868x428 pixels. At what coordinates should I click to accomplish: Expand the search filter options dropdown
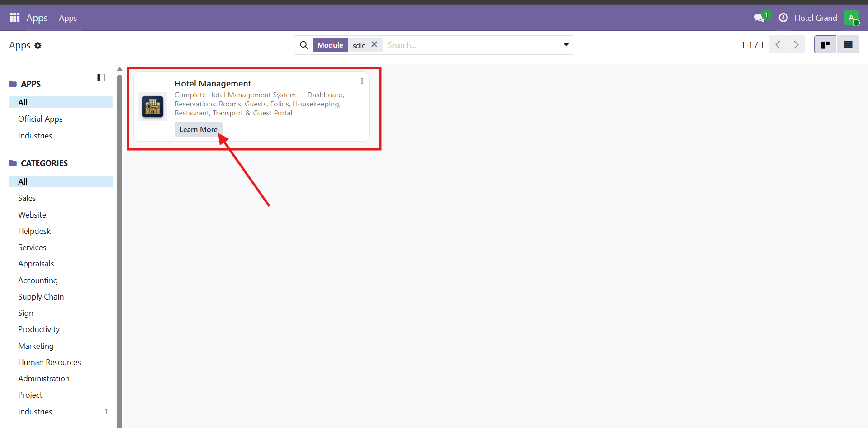tap(566, 45)
